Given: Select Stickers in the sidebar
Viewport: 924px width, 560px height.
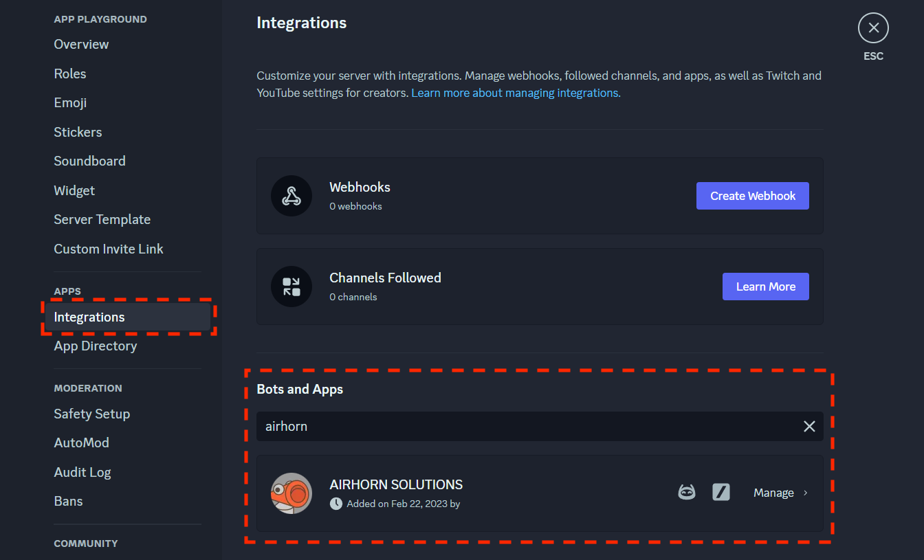Looking at the screenshot, I should pyautogui.click(x=78, y=132).
